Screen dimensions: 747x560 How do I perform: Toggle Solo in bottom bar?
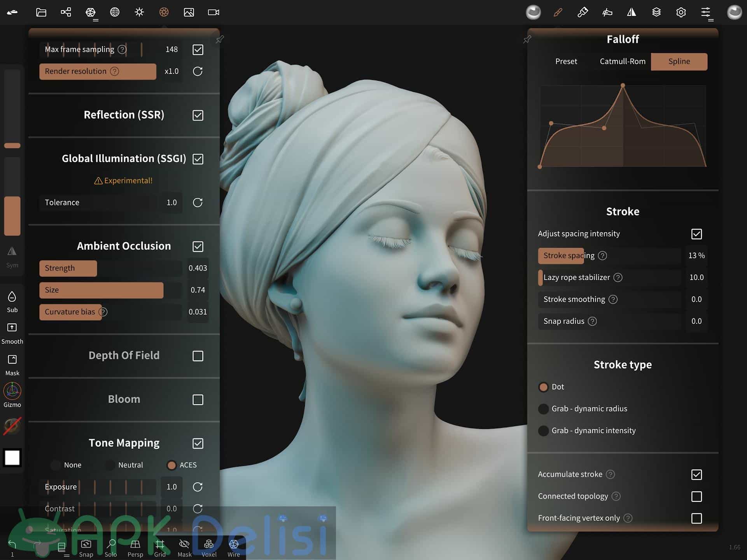click(x=111, y=548)
